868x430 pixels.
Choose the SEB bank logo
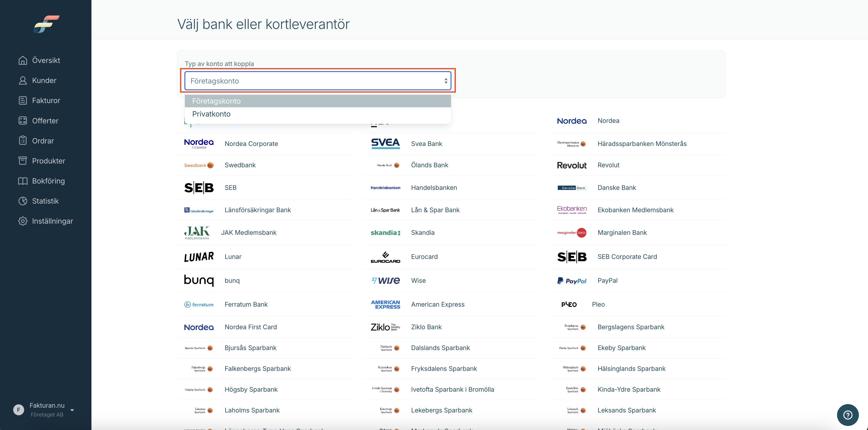click(x=199, y=188)
